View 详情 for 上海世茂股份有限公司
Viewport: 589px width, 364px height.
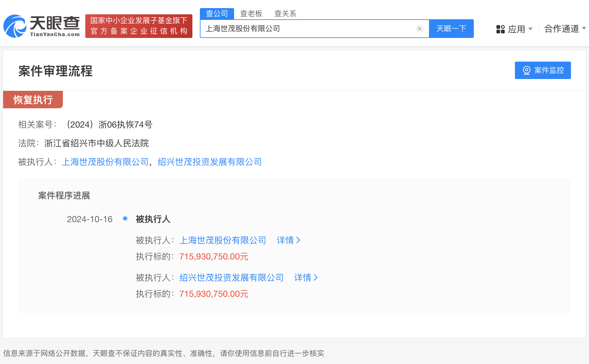[x=289, y=240]
